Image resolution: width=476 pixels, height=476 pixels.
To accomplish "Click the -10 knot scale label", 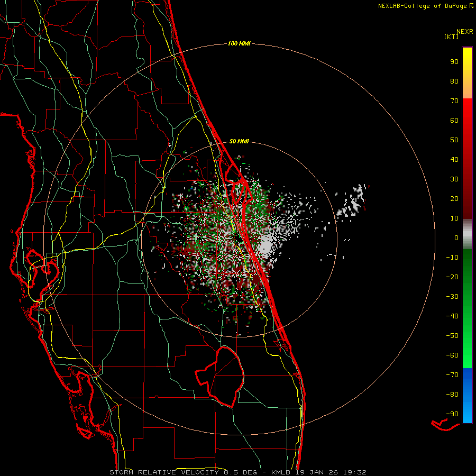I will pyautogui.click(x=452, y=258).
